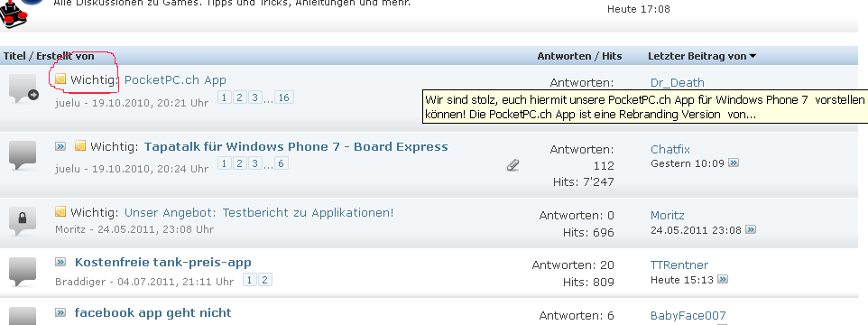Jump to first unread in facebook app thread

point(60,312)
